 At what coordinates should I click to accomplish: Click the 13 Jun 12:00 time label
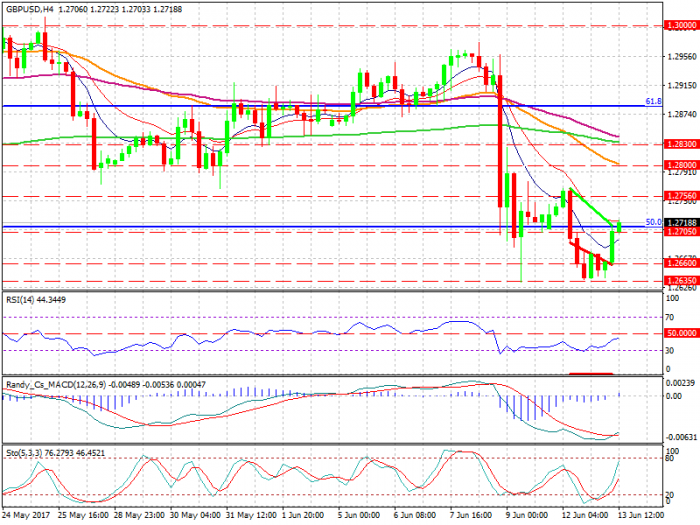(x=641, y=515)
